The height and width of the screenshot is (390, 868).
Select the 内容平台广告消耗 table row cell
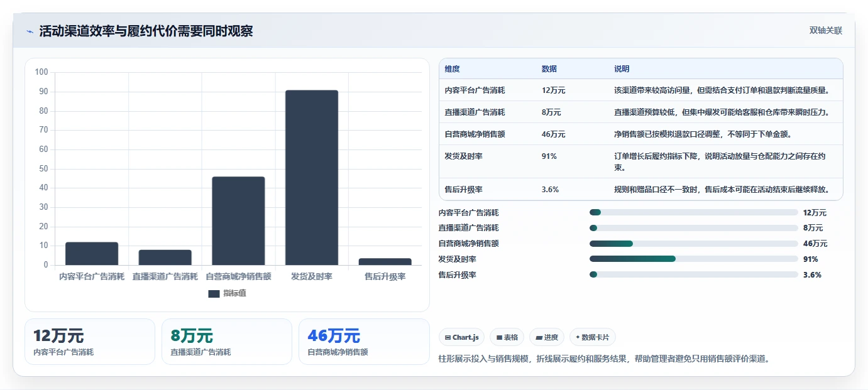(475, 90)
